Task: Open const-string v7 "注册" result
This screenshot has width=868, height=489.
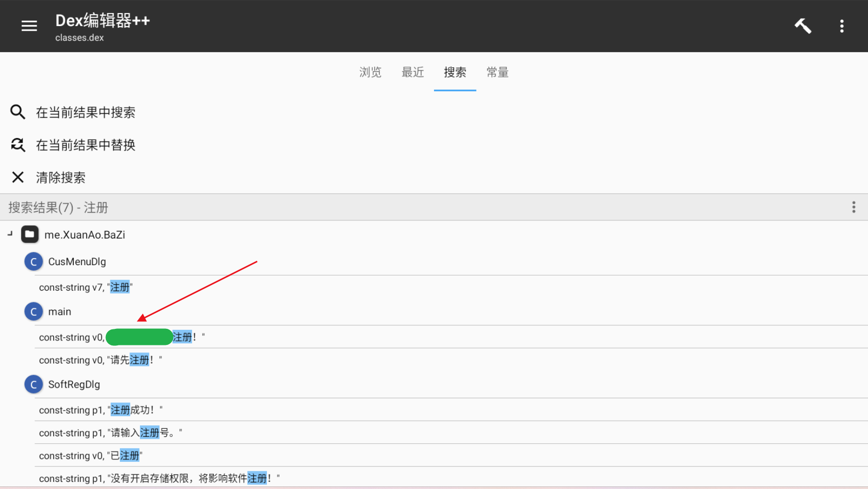Action: (x=86, y=287)
